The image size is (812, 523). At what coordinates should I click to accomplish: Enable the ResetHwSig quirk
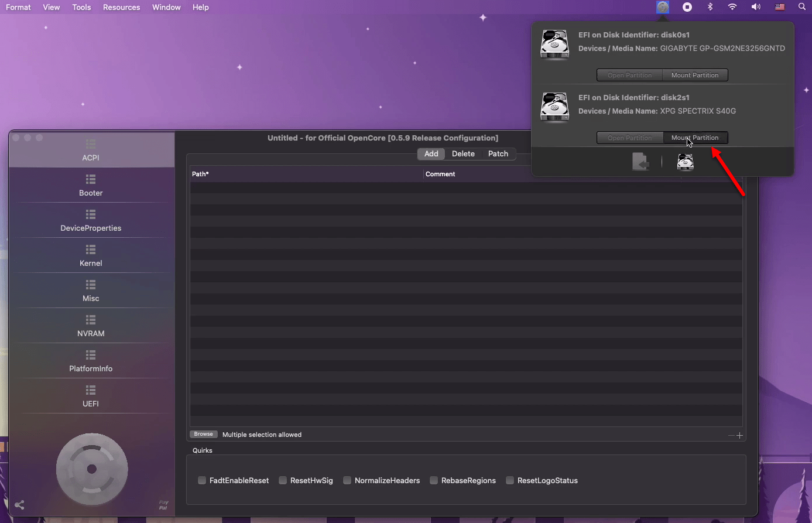click(283, 480)
